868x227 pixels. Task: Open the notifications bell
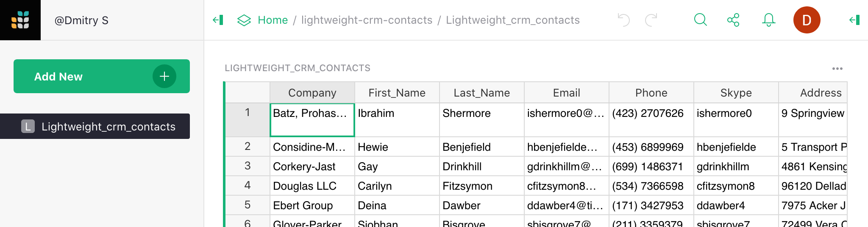[x=768, y=20]
